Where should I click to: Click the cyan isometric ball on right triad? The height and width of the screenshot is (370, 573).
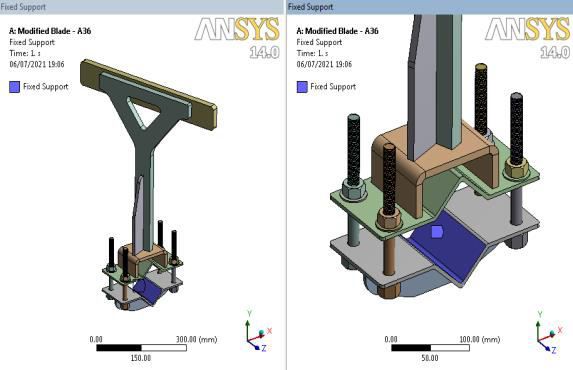click(x=552, y=332)
